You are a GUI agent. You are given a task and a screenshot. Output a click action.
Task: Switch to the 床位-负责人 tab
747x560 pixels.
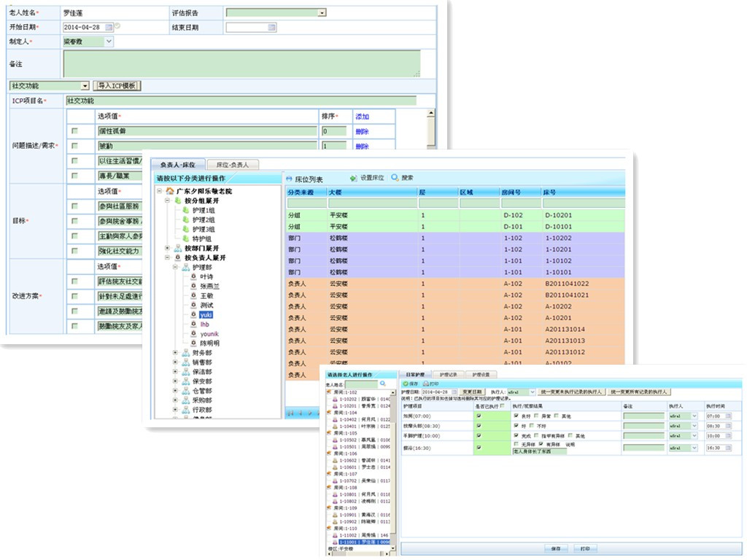233,165
